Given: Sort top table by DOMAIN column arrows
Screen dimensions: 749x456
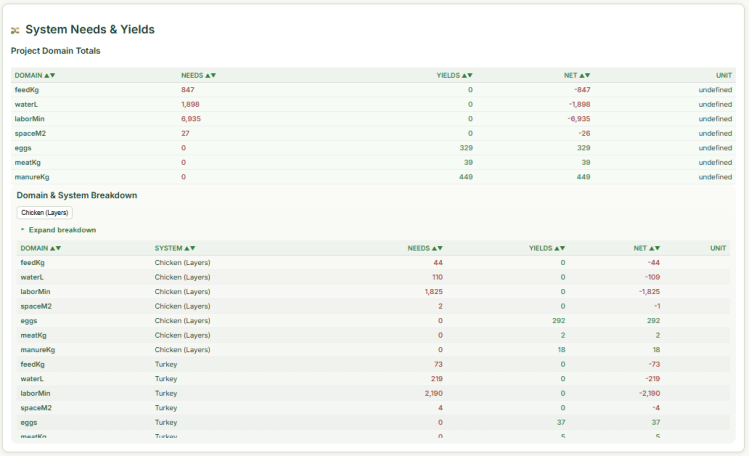Looking at the screenshot, I should click(x=50, y=75).
